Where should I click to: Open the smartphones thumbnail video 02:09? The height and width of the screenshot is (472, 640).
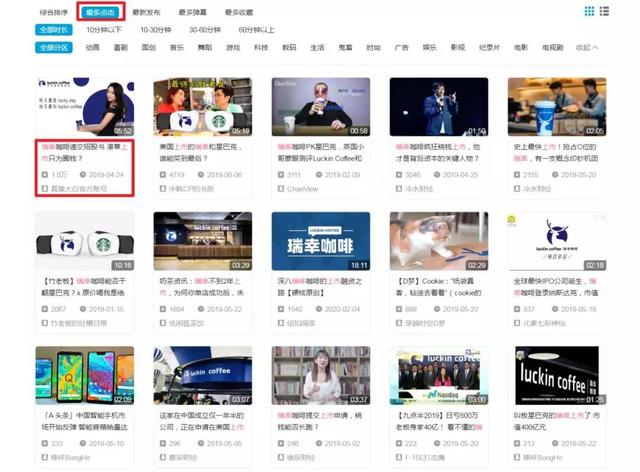pyautogui.click(x=84, y=375)
